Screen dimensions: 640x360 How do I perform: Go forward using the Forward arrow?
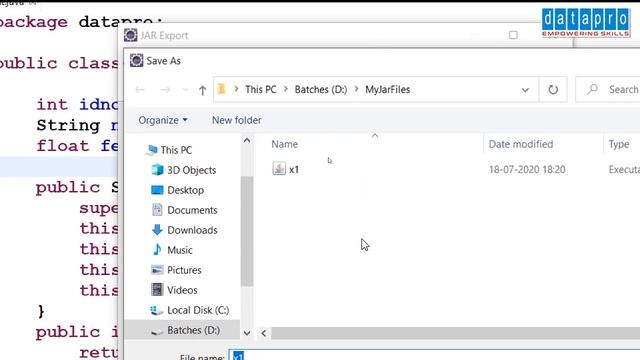(165, 89)
